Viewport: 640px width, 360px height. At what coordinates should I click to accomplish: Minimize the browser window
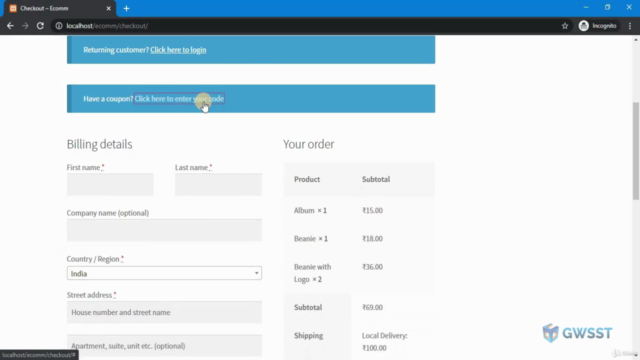[x=586, y=7]
